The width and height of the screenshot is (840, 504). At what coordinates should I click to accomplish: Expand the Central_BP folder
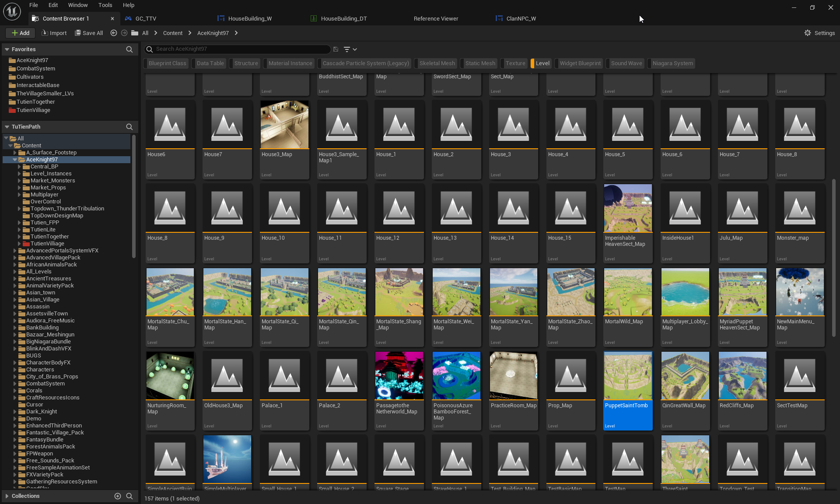[19, 167]
